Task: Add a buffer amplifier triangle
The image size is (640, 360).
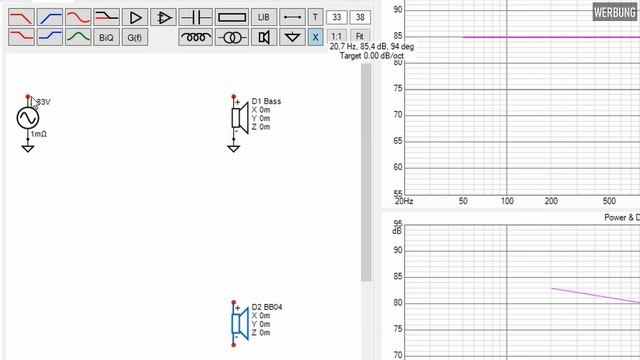Action: [135, 18]
